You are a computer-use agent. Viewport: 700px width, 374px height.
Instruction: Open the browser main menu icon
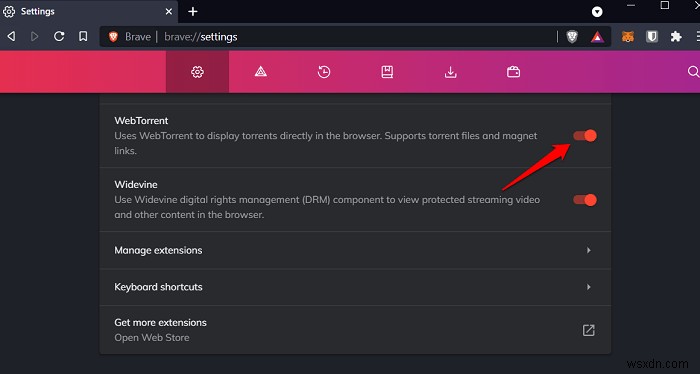[697, 37]
